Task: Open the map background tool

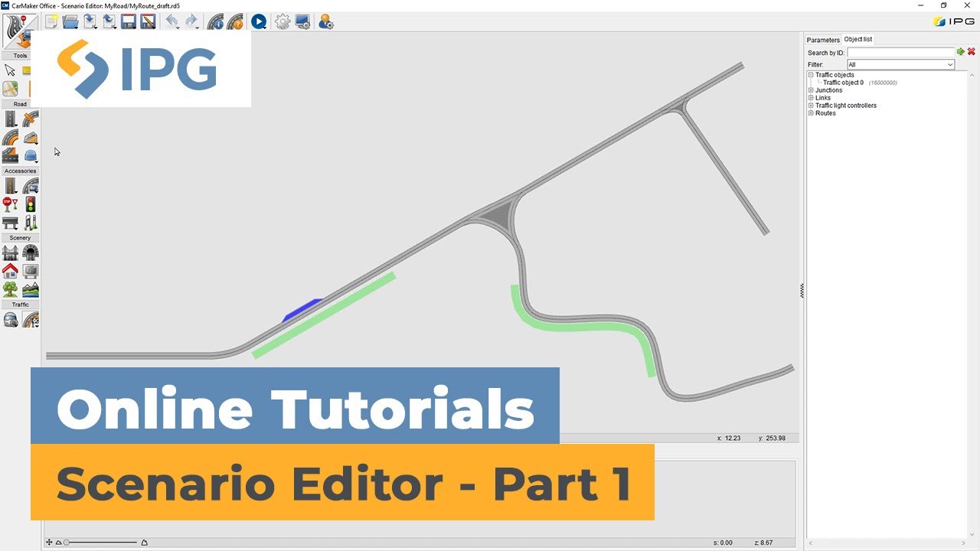Action: tap(10, 89)
